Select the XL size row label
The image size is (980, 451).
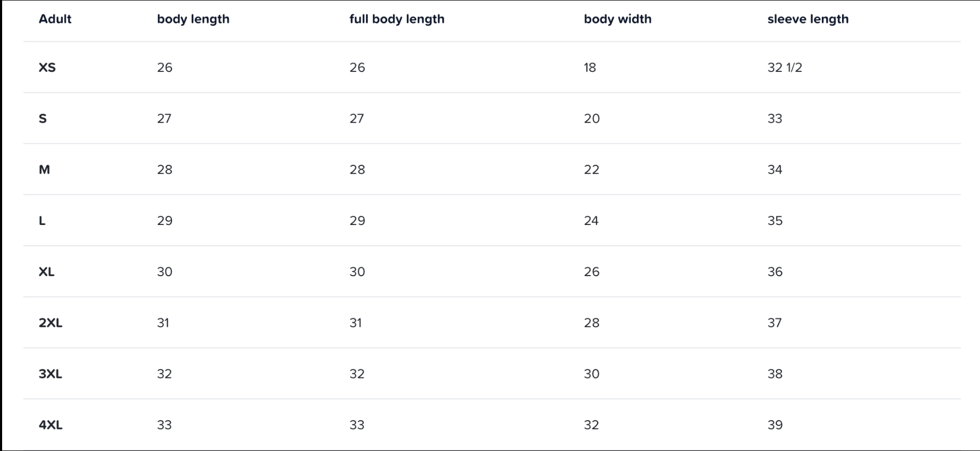pyautogui.click(x=46, y=272)
